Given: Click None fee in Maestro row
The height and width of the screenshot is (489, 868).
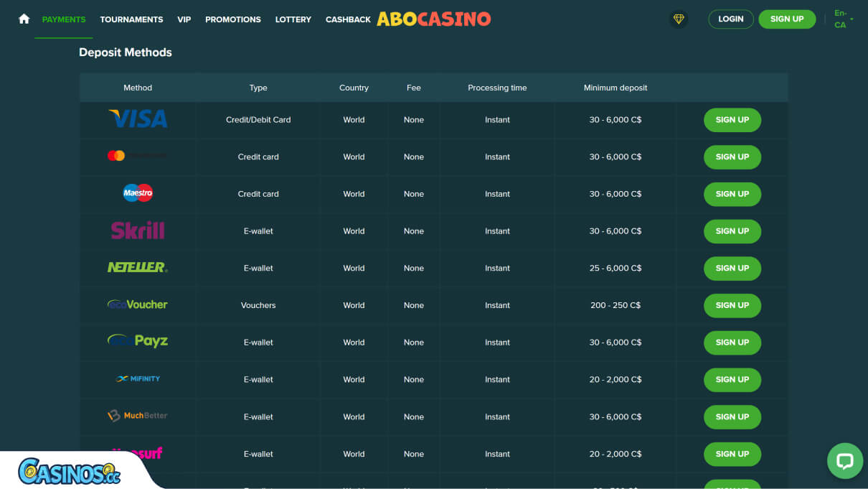Looking at the screenshot, I should [x=414, y=194].
